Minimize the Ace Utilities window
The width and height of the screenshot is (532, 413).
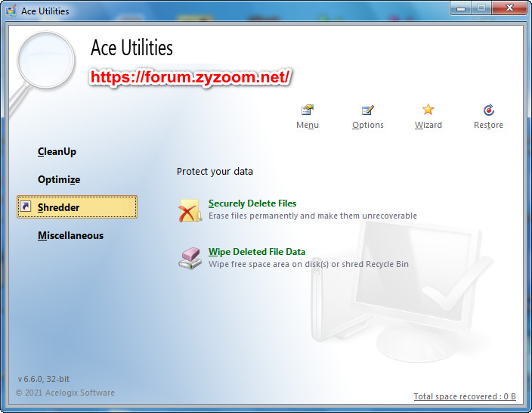(x=461, y=8)
